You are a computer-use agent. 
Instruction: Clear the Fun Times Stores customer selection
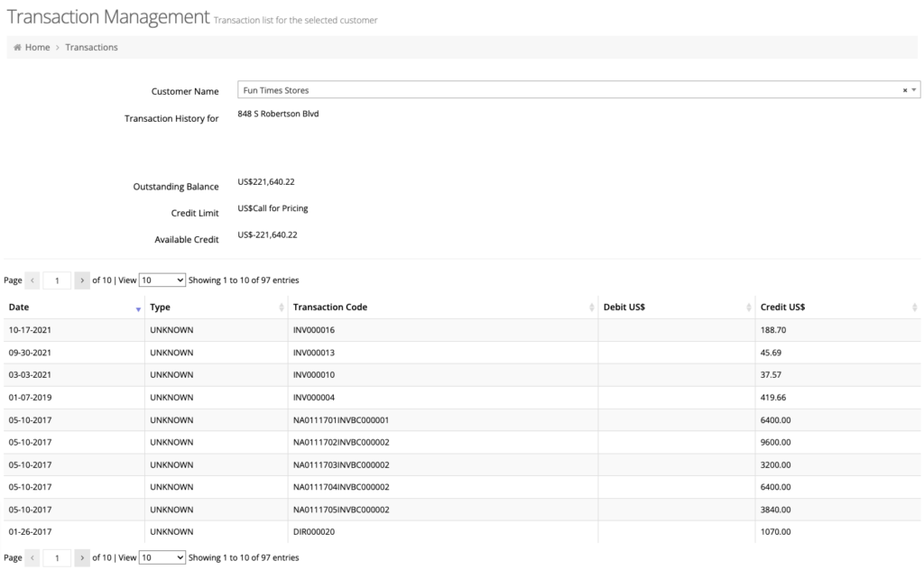[905, 90]
